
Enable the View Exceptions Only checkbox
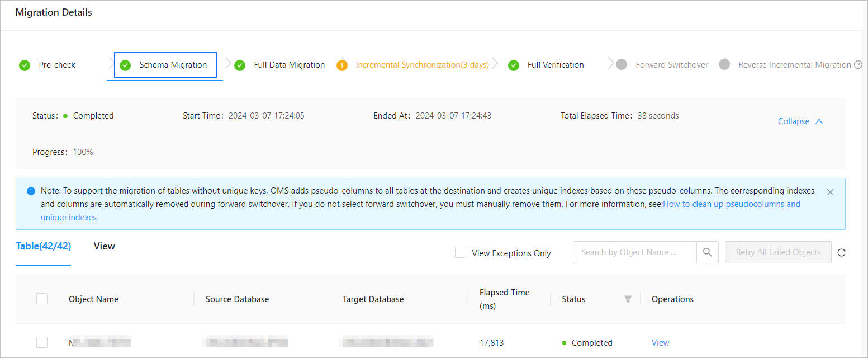[461, 253]
